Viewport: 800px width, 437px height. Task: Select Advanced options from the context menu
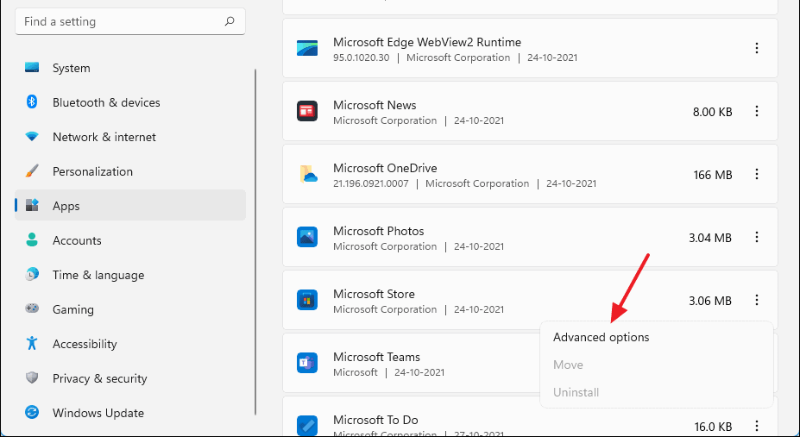coord(601,337)
